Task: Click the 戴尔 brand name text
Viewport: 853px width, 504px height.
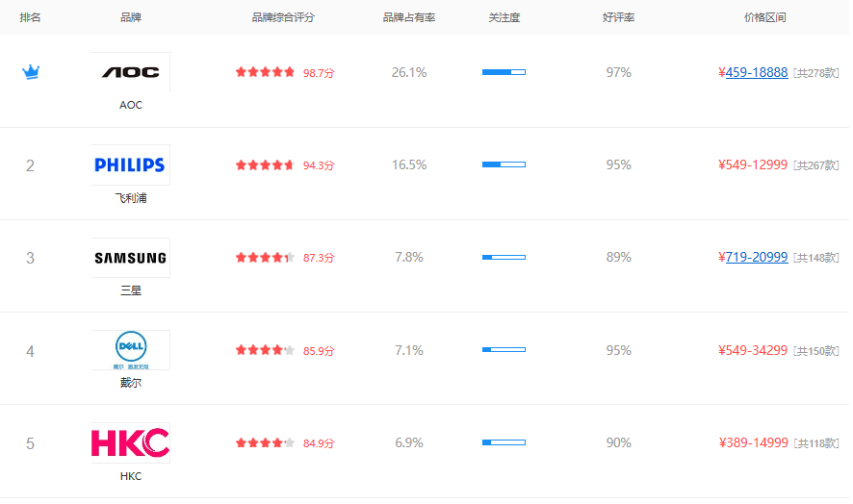Action: [x=131, y=383]
